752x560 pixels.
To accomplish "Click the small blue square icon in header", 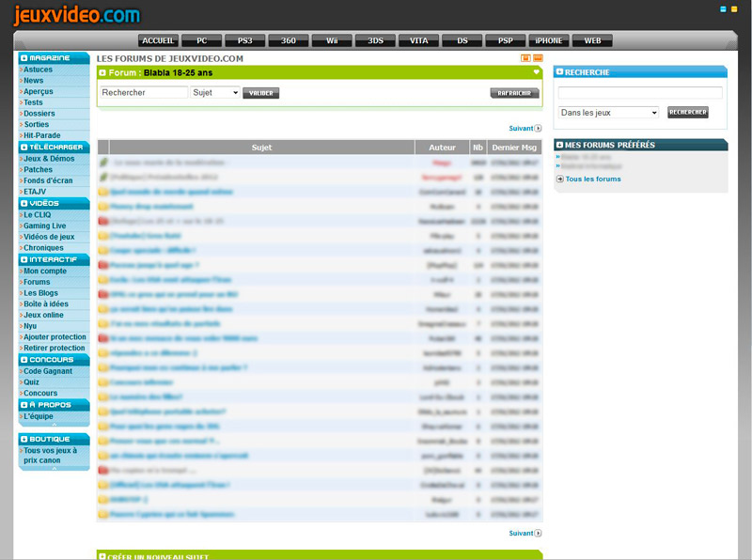I will [x=723, y=9].
